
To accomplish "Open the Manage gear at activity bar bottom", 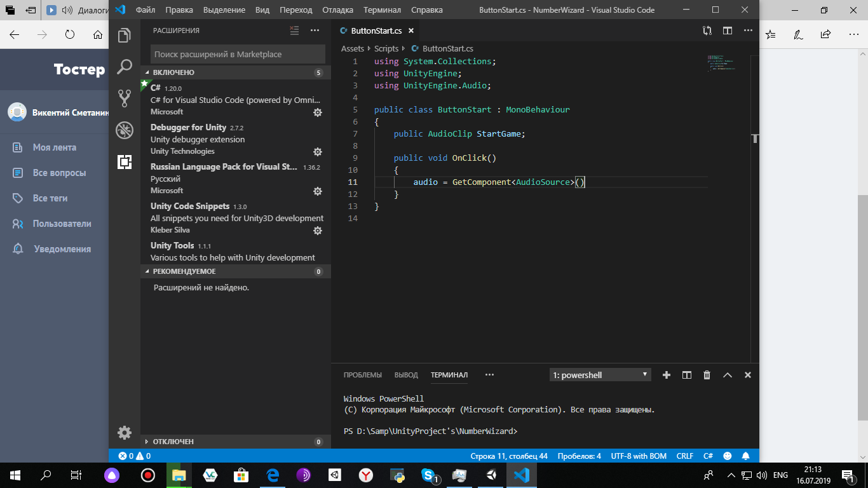I will pyautogui.click(x=125, y=433).
